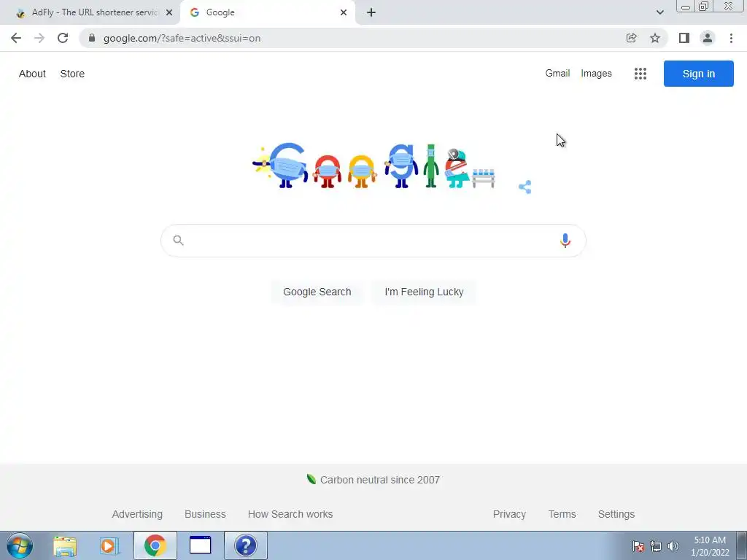Open the Chrome profile avatar menu
This screenshot has height=560, width=747.
[x=708, y=38]
